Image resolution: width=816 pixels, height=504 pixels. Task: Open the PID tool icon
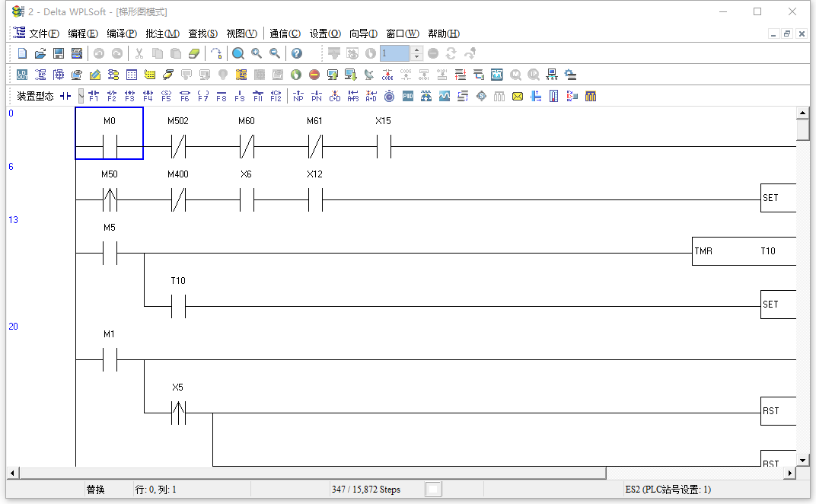408,97
